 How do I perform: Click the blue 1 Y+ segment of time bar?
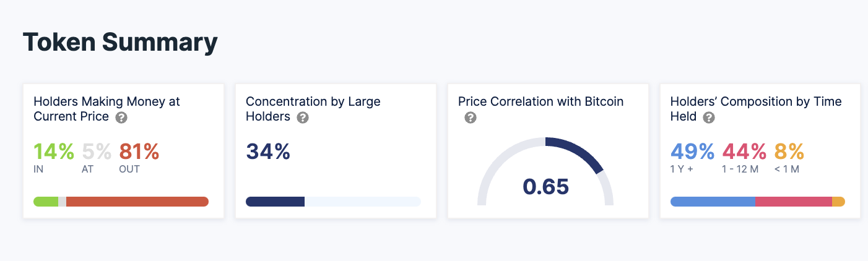pyautogui.click(x=713, y=202)
